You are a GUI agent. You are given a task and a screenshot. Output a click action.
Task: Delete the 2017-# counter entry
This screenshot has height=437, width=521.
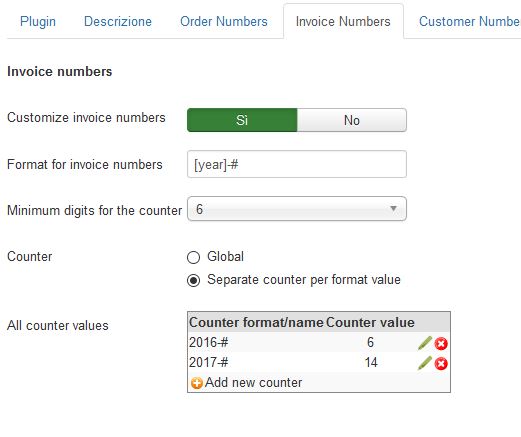coord(441,364)
